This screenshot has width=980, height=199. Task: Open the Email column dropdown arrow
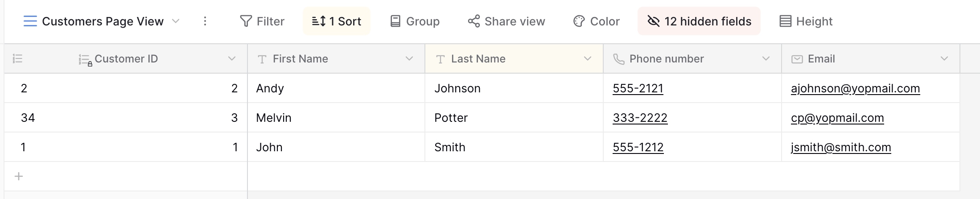coord(944,58)
